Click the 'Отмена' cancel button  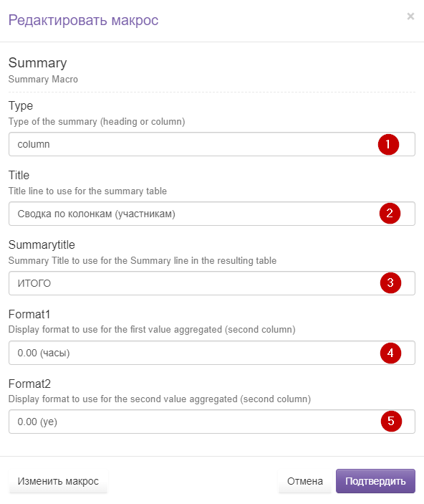pyautogui.click(x=305, y=481)
